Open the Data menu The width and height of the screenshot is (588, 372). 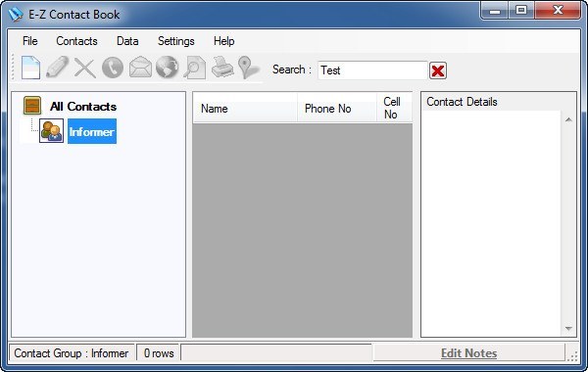point(127,41)
